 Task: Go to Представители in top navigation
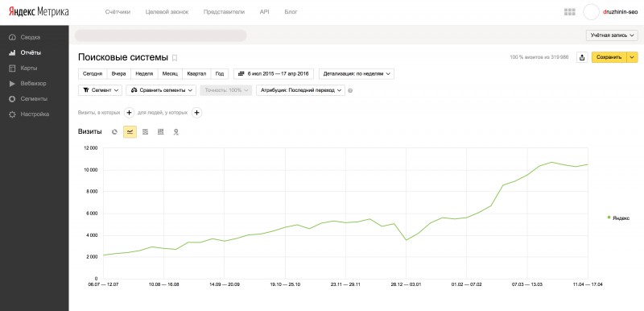[224, 12]
